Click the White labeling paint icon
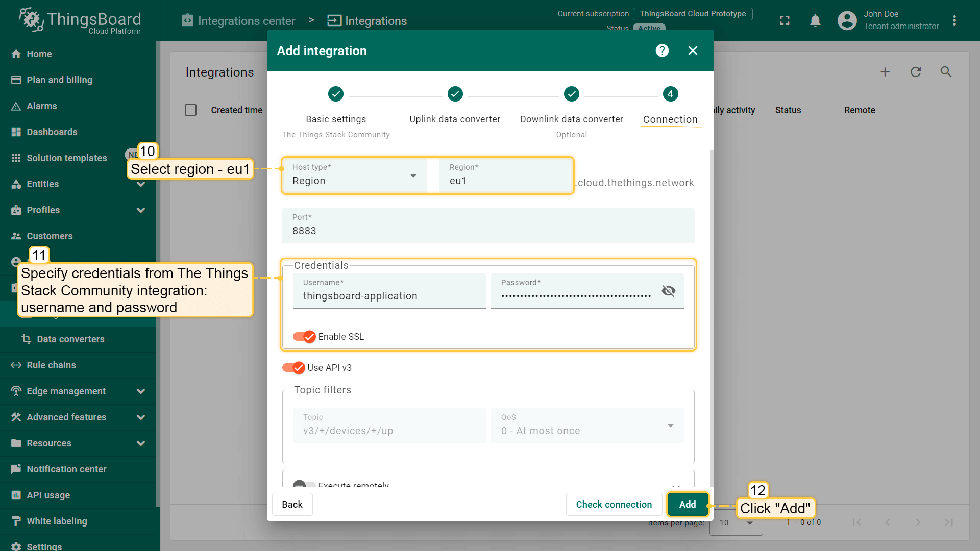The height and width of the screenshot is (551, 980). tap(16, 521)
